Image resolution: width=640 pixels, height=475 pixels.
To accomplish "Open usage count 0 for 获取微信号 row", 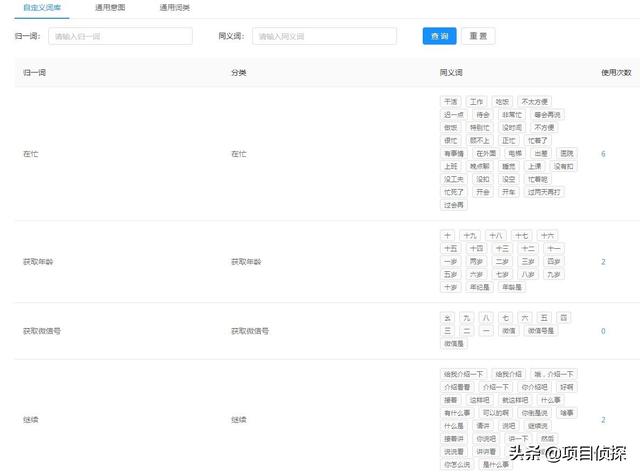I will coord(603,331).
